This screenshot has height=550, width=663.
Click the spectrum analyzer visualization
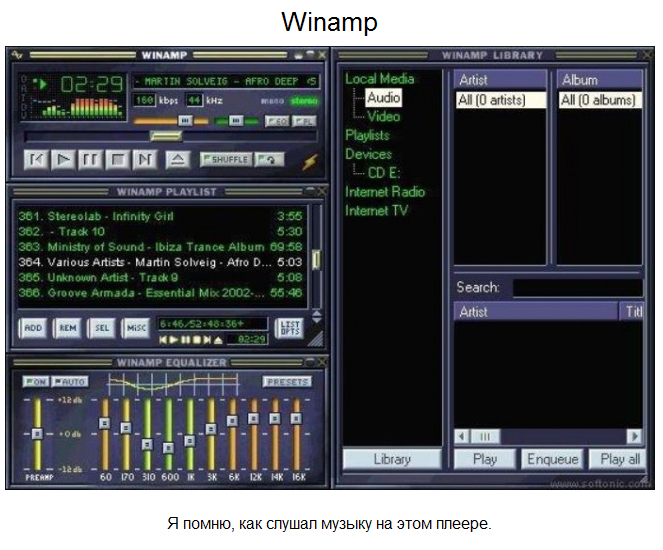click(x=78, y=107)
